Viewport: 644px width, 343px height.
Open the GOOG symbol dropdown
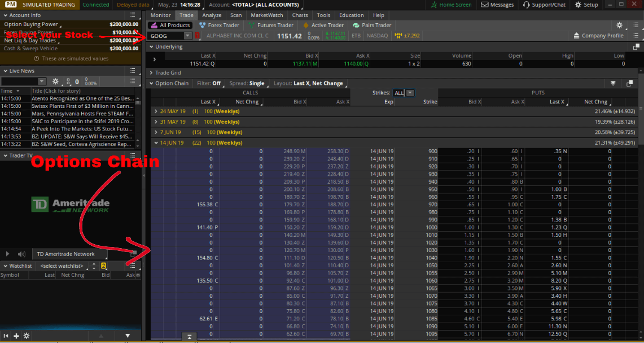point(187,35)
